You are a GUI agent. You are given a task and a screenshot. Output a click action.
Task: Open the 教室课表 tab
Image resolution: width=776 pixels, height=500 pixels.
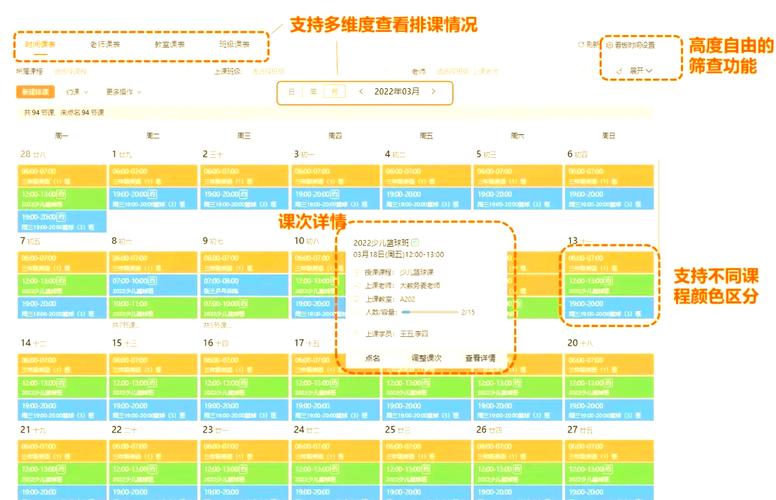click(170, 45)
